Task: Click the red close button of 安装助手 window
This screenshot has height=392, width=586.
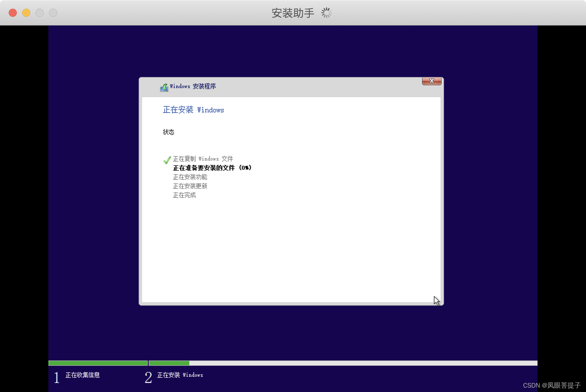Action: [13, 13]
